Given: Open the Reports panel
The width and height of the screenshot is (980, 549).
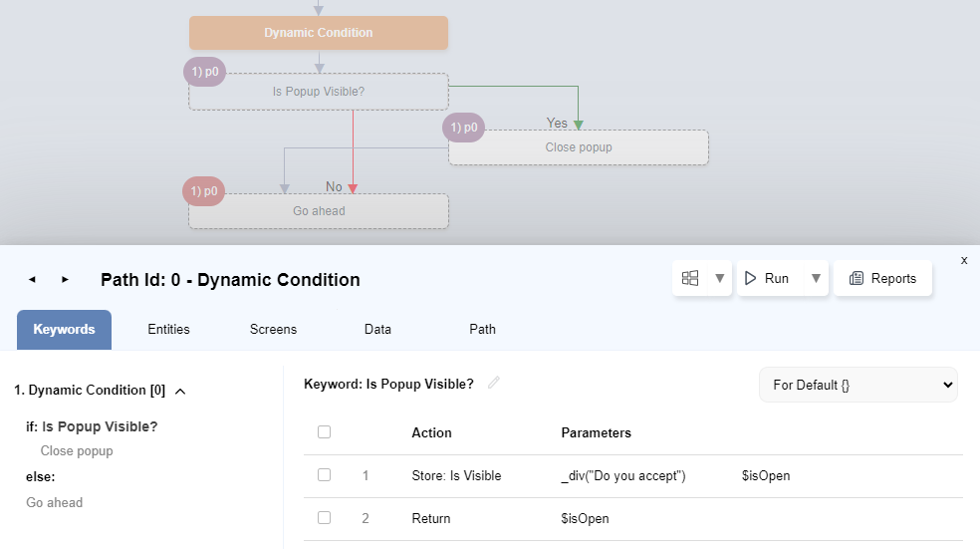Looking at the screenshot, I should tap(882, 279).
